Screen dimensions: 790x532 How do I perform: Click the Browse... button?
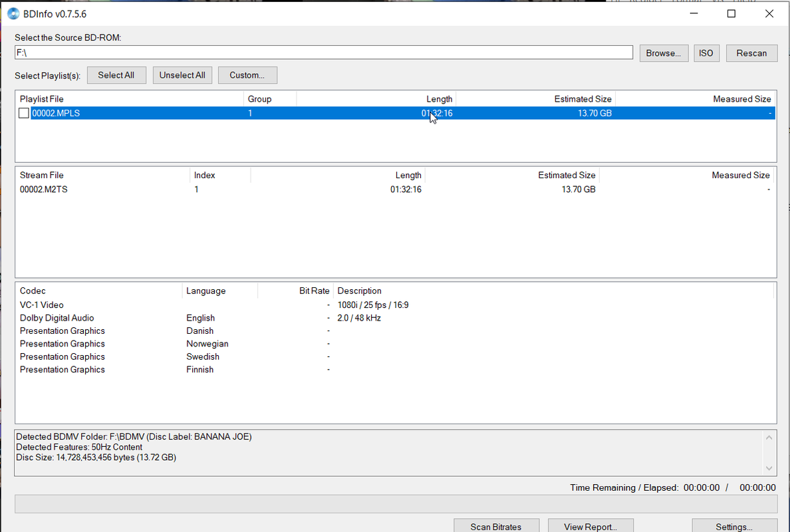[664, 53]
